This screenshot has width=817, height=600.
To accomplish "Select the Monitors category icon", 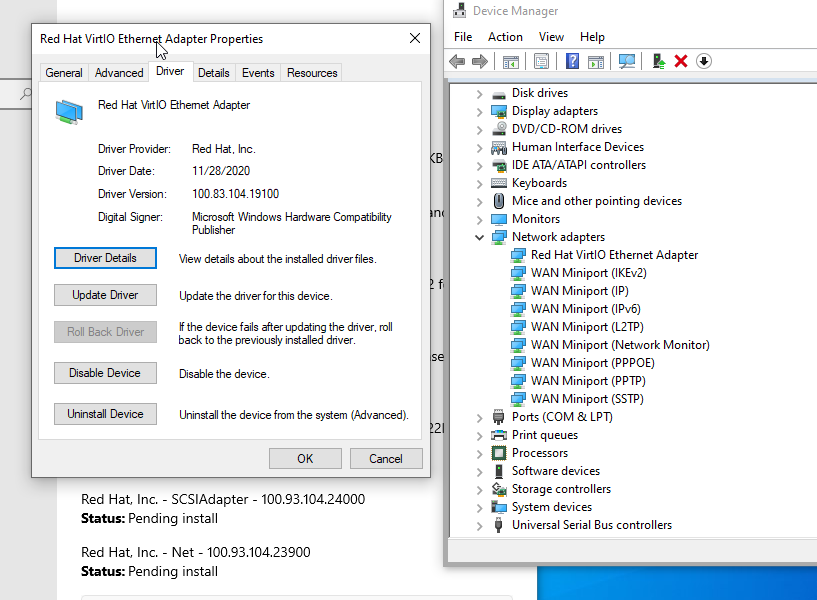I will pyautogui.click(x=499, y=219).
